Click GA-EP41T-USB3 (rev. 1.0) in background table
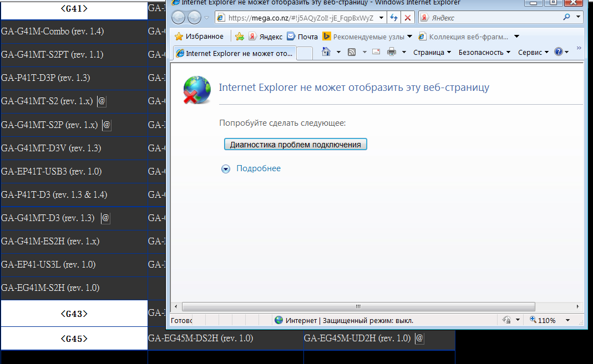The width and height of the screenshot is (593, 364). pos(52,171)
